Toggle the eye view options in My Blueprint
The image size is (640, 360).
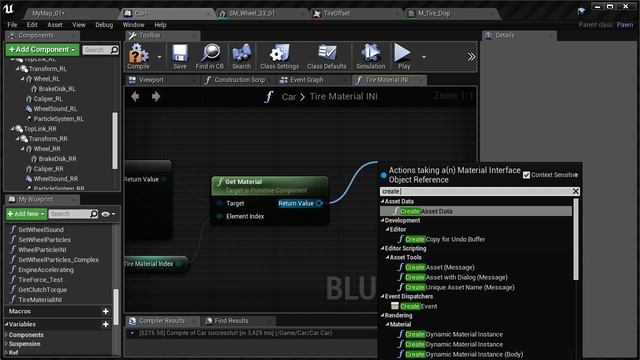click(x=108, y=214)
